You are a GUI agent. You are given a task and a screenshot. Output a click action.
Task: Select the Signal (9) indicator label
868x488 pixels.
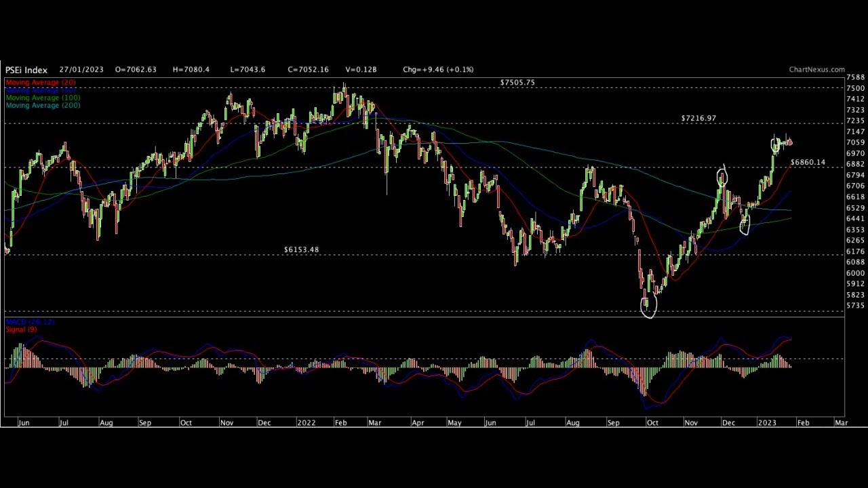21,329
